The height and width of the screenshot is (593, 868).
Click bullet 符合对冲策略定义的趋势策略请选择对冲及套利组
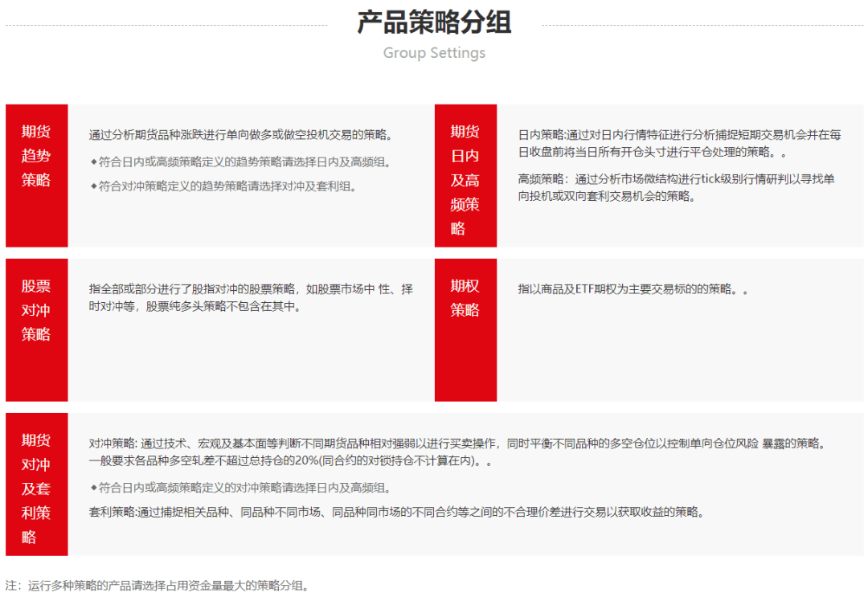point(223,186)
